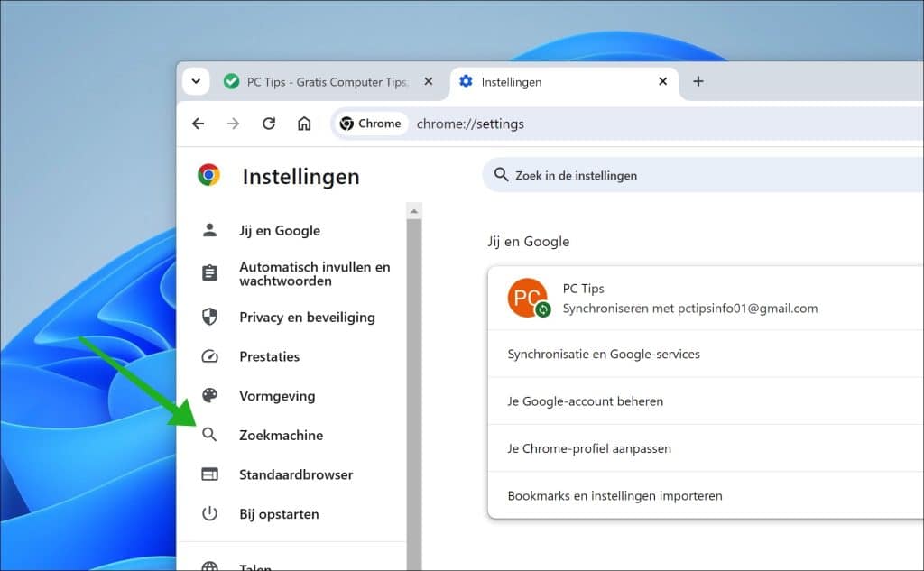Screen dimensions: 924x571
Task: Click the Instellingen page title
Action: [x=301, y=176]
